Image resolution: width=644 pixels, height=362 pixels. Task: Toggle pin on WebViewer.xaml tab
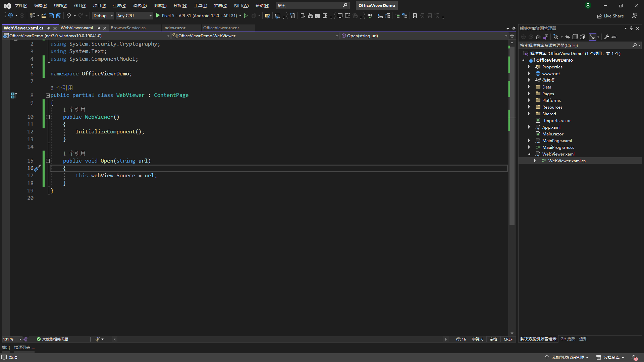98,28
